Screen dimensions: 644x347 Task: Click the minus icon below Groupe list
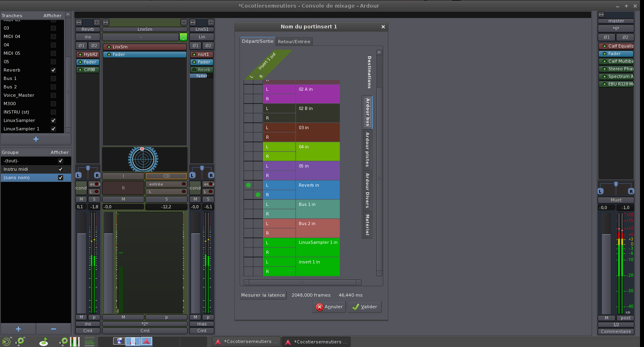coord(54,329)
